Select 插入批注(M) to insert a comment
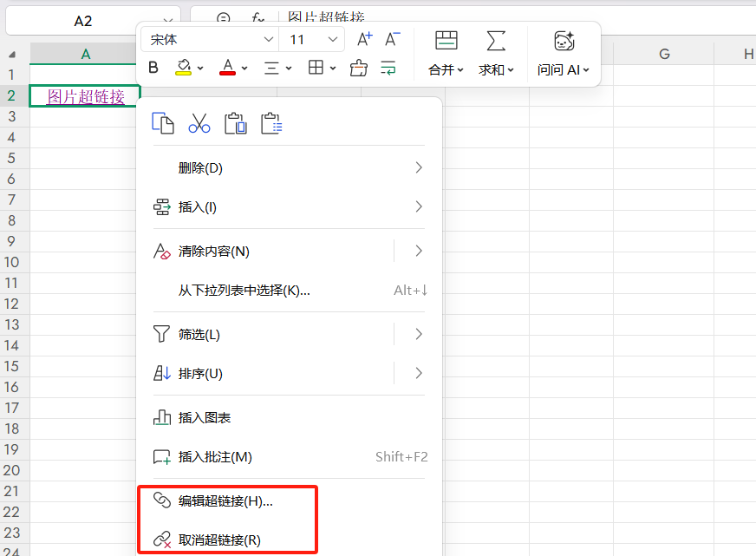This screenshot has height=556, width=756. click(211, 457)
